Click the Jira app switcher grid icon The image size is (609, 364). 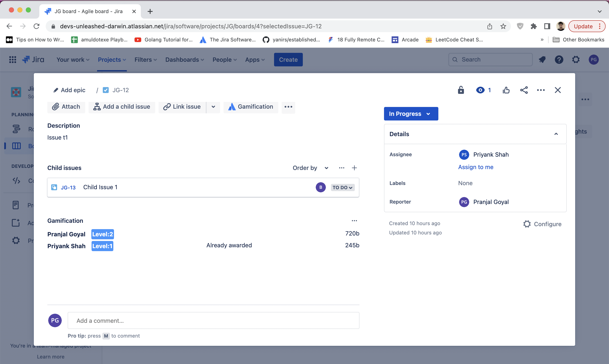[12, 60]
